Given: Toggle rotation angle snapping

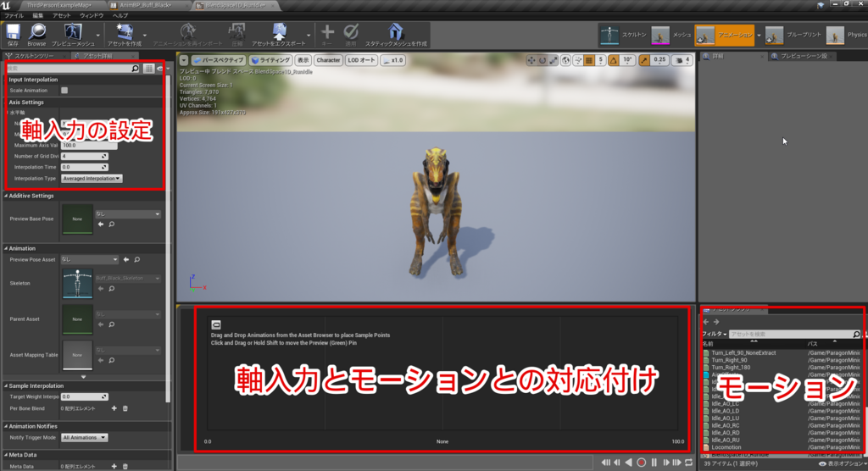Looking at the screenshot, I should click(614, 60).
